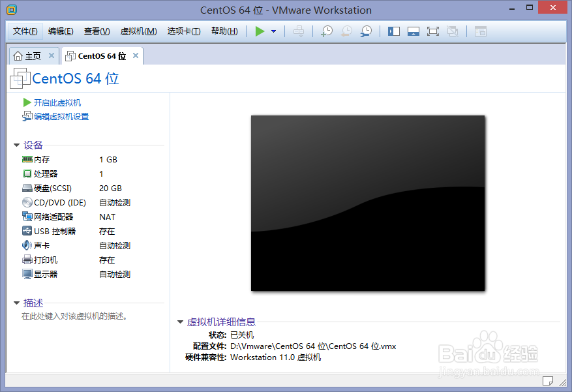This screenshot has width=572, height=392.
Task: Open the 文件(F) menu
Action: point(25,31)
